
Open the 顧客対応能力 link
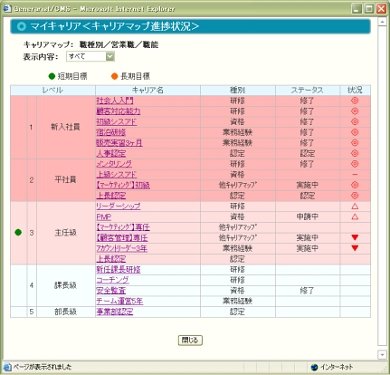pos(118,111)
